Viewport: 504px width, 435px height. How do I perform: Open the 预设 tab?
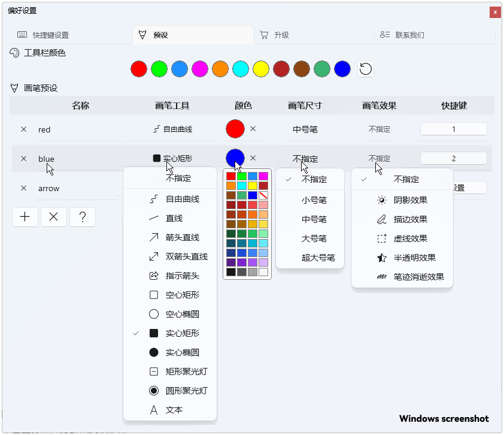(x=193, y=35)
